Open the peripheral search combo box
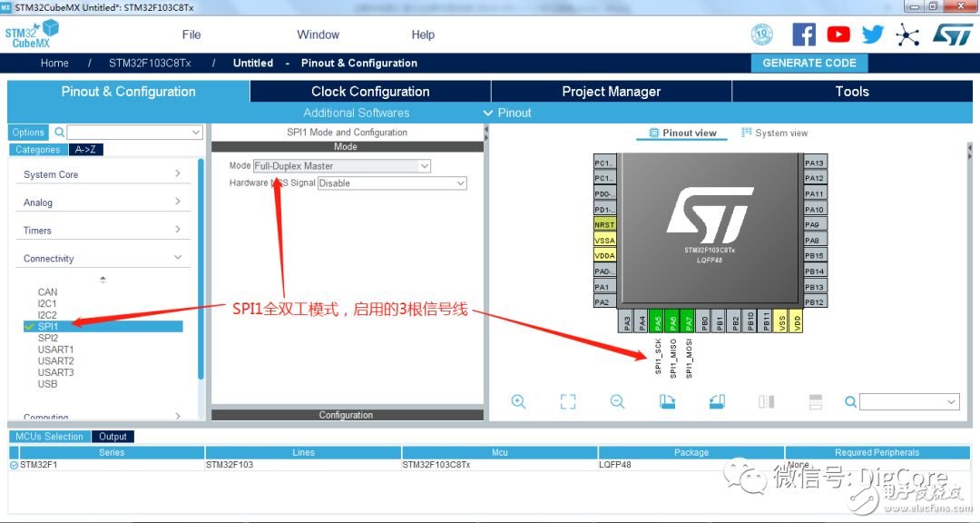Screen dimensions: 980x523 135,132
